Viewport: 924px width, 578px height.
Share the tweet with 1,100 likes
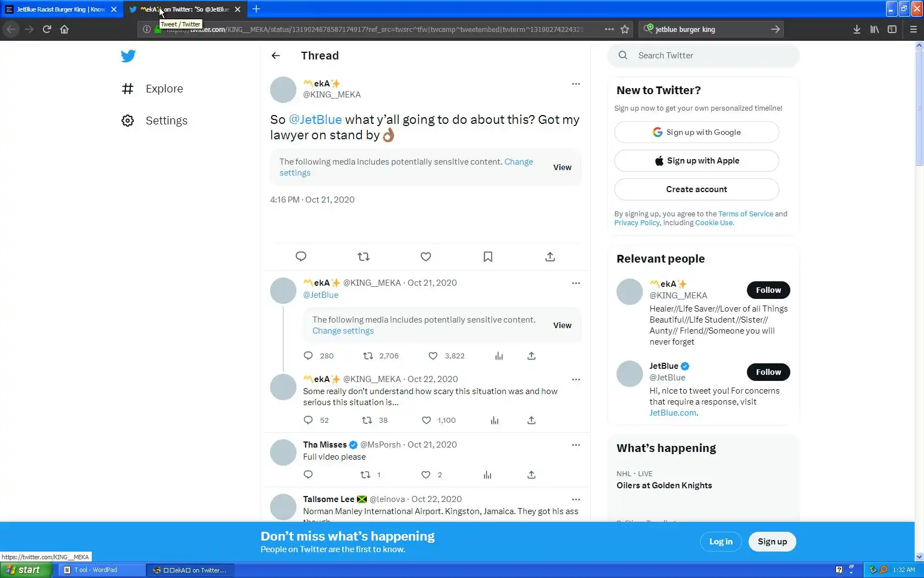click(531, 420)
